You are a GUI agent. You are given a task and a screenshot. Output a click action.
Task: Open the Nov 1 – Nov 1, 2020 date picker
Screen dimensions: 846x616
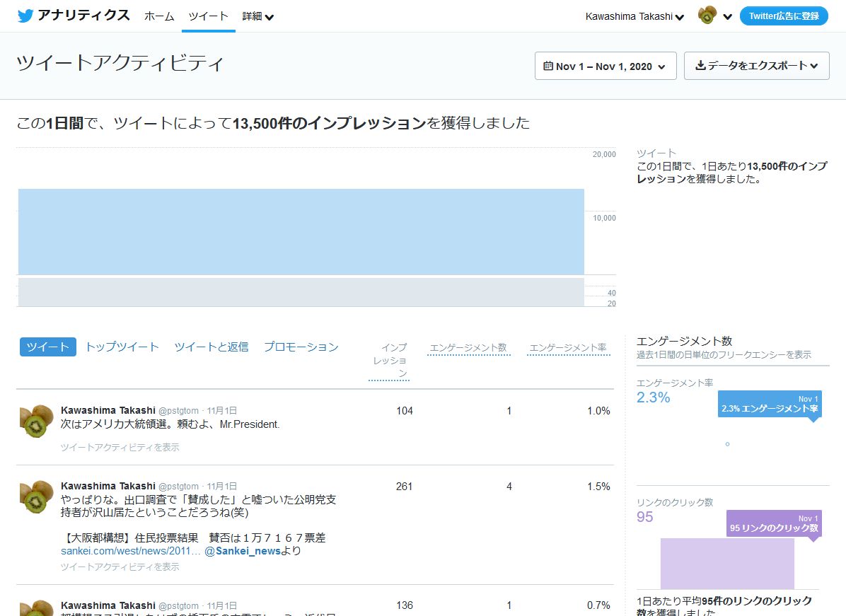[605, 66]
